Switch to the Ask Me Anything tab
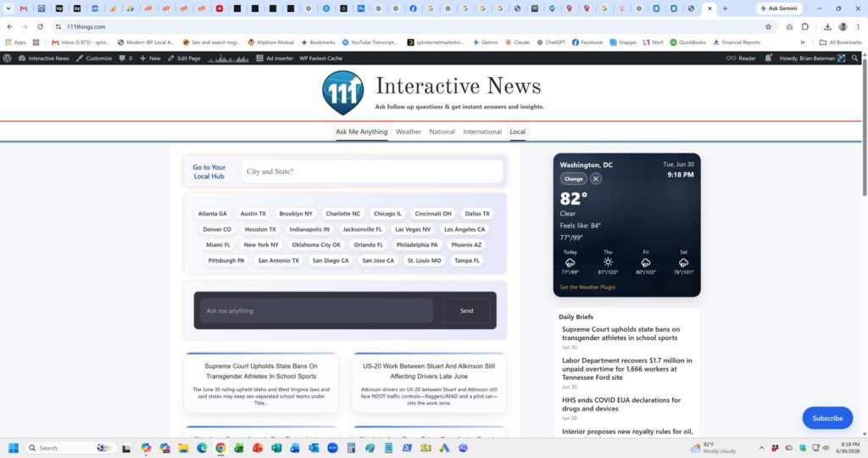Screen dimensions: 868x458 361,131
